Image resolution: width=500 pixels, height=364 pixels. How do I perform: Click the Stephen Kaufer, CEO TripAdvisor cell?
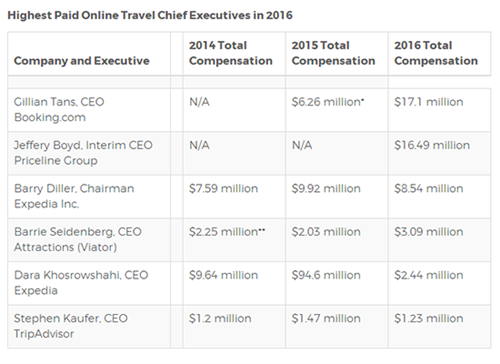tap(89, 326)
